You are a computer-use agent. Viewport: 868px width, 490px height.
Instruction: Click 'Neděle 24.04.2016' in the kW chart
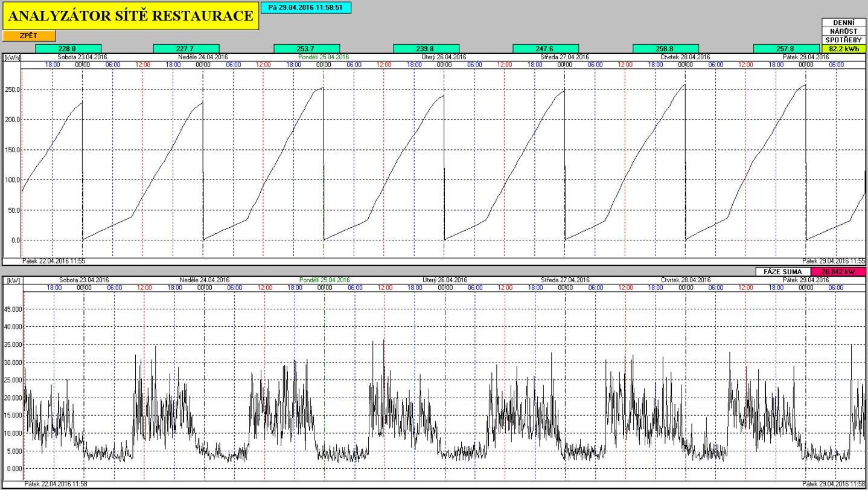(x=205, y=280)
